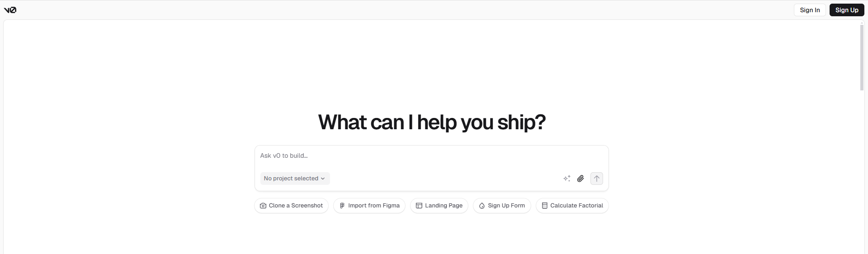
Task: Open the No project selected dropdown
Action: point(295,179)
